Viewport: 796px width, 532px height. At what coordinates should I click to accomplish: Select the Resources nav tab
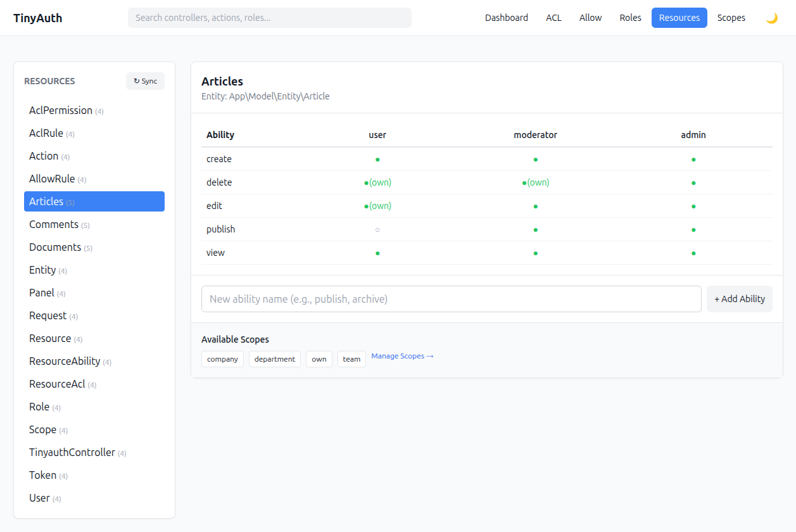click(x=679, y=18)
